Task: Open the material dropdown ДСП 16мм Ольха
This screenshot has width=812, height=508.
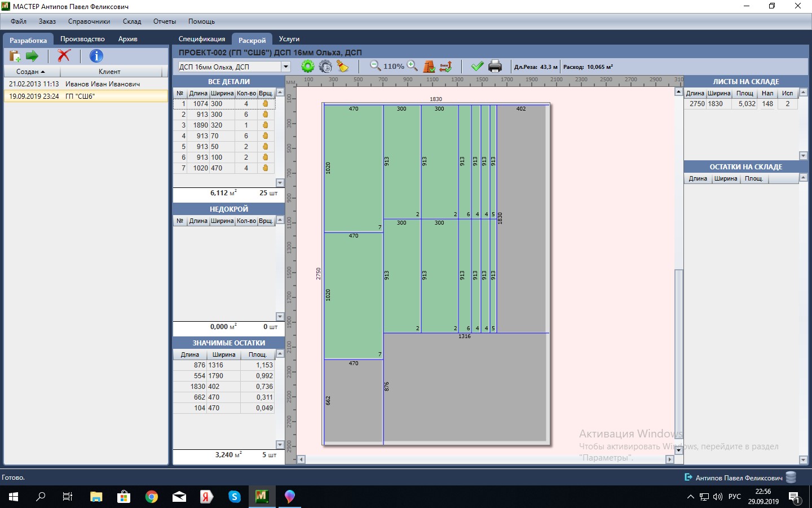Action: (286, 67)
